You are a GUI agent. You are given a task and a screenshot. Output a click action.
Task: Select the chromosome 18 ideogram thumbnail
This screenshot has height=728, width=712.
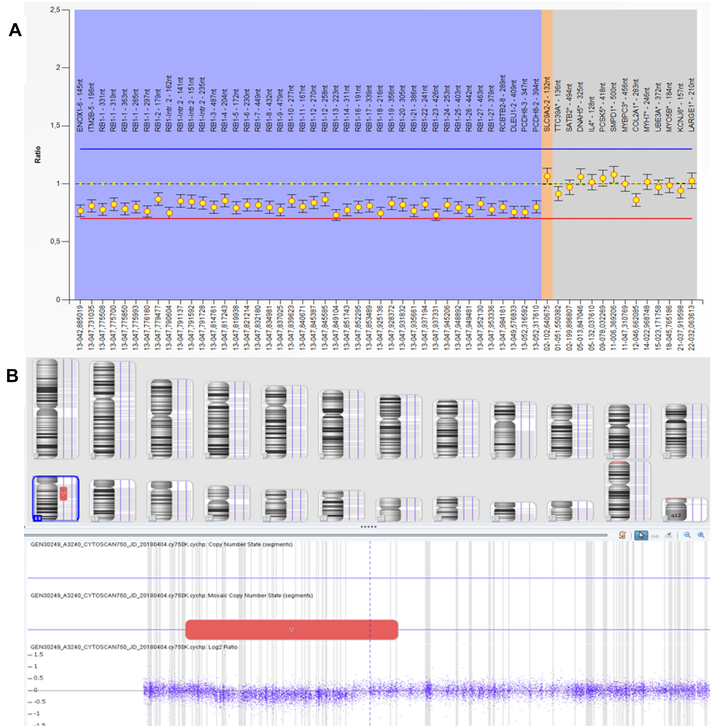(341, 506)
